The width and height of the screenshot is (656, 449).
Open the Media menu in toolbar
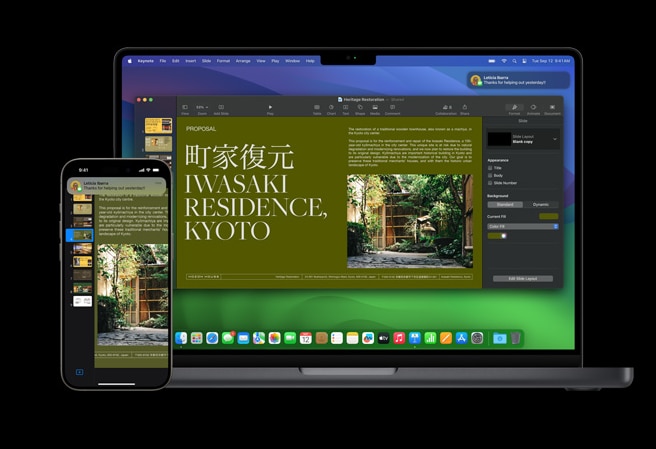point(375,109)
